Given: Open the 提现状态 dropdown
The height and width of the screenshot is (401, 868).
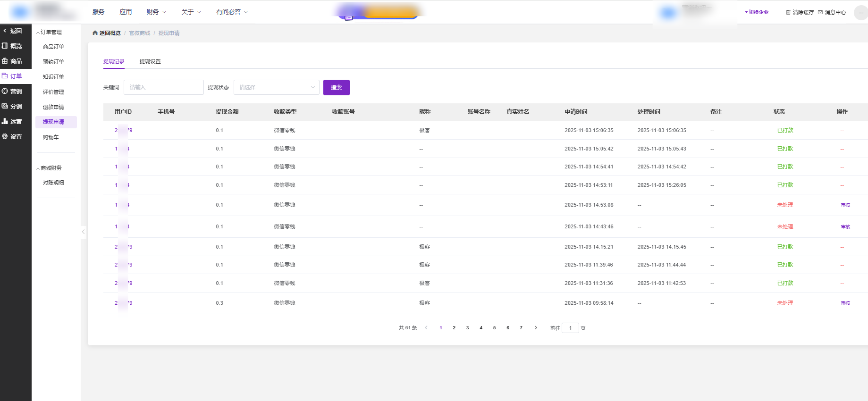Looking at the screenshot, I should coord(277,87).
